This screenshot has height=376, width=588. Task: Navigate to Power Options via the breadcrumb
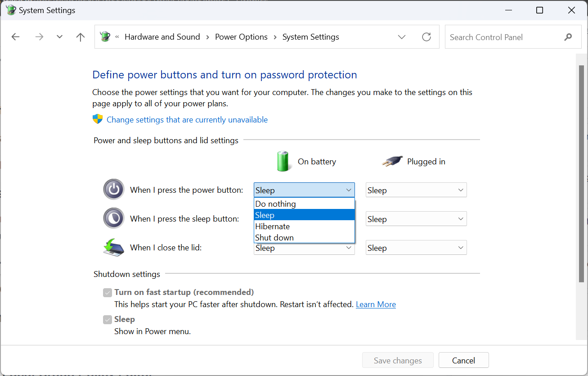tap(241, 36)
